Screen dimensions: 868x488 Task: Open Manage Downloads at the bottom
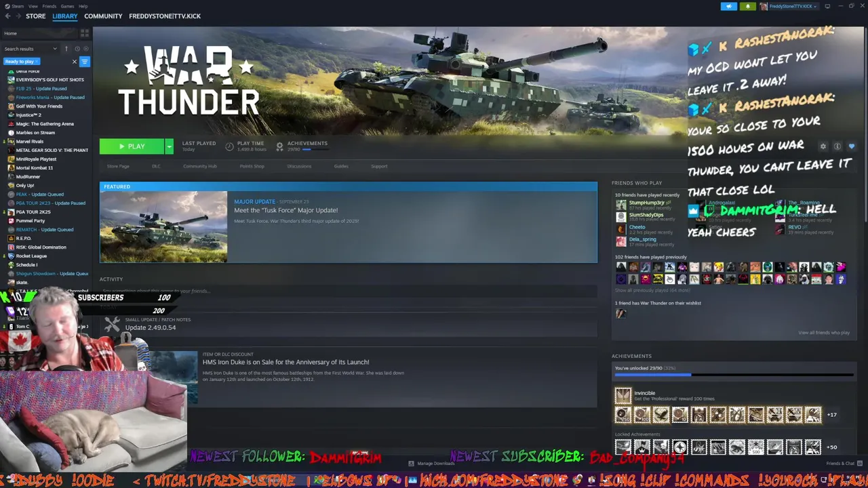click(x=432, y=464)
